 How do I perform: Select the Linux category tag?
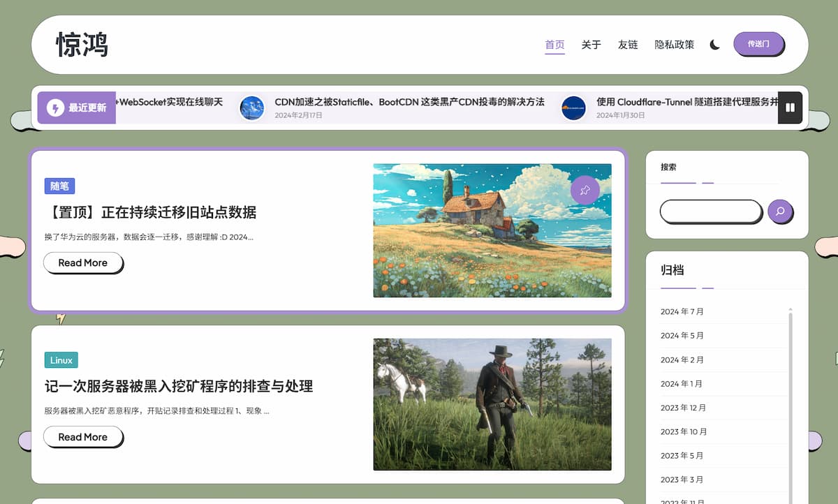pos(61,360)
